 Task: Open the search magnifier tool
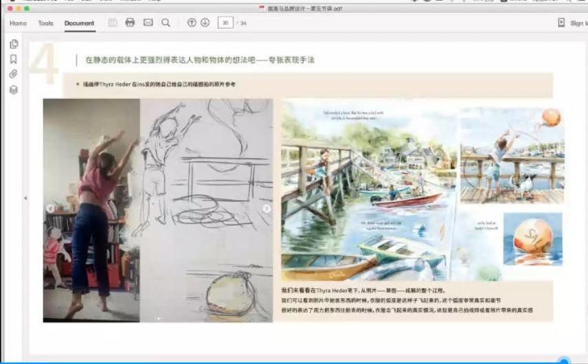(x=166, y=23)
